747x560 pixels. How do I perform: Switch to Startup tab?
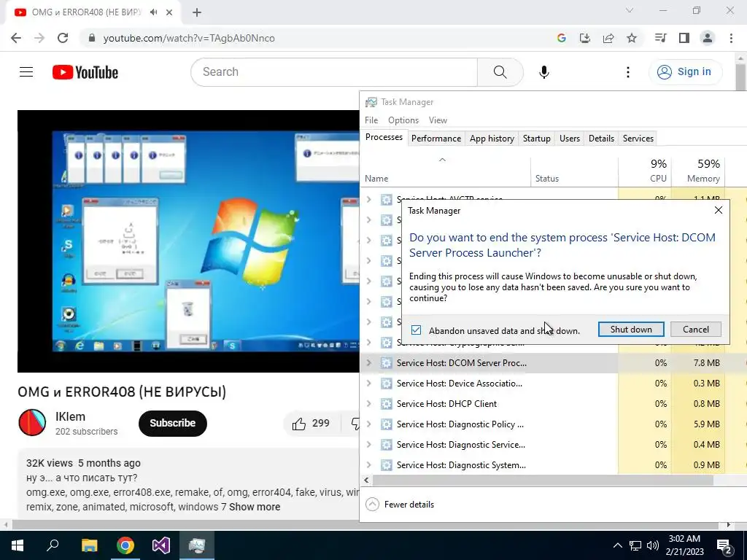point(536,138)
